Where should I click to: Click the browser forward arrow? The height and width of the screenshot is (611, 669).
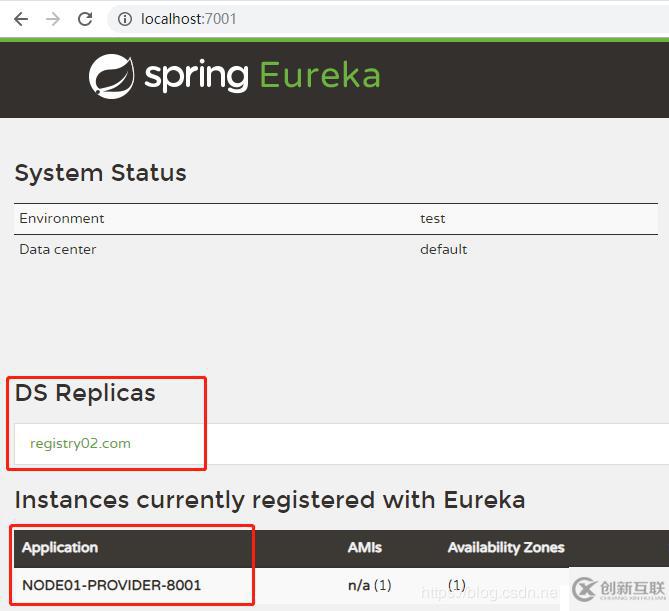53,19
